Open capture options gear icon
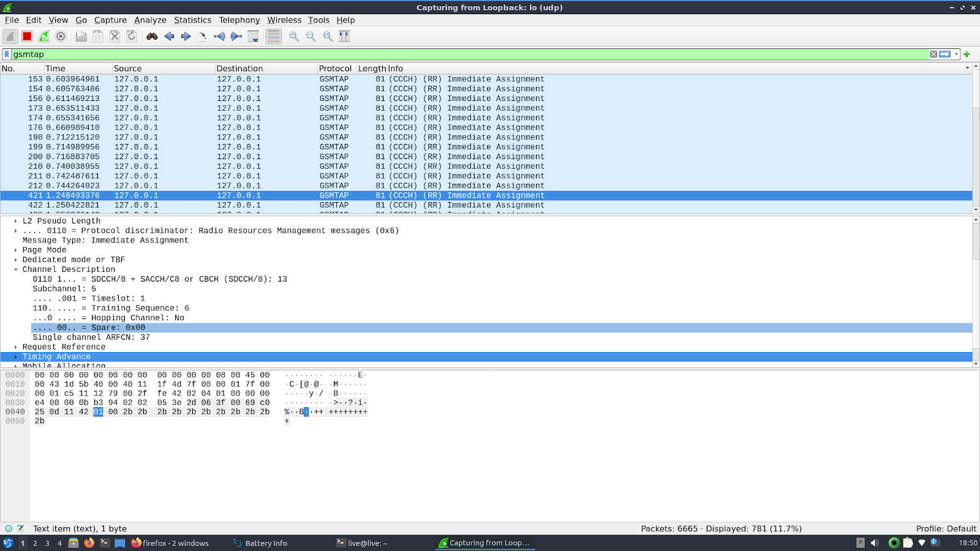 [x=61, y=37]
